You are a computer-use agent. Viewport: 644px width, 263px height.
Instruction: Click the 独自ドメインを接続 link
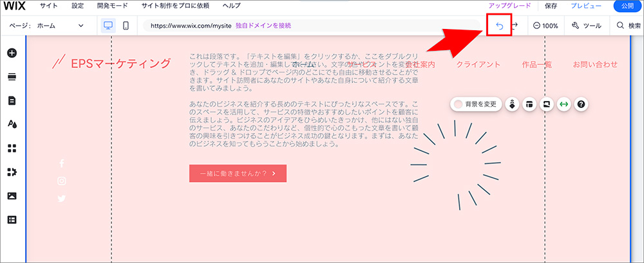tap(263, 26)
